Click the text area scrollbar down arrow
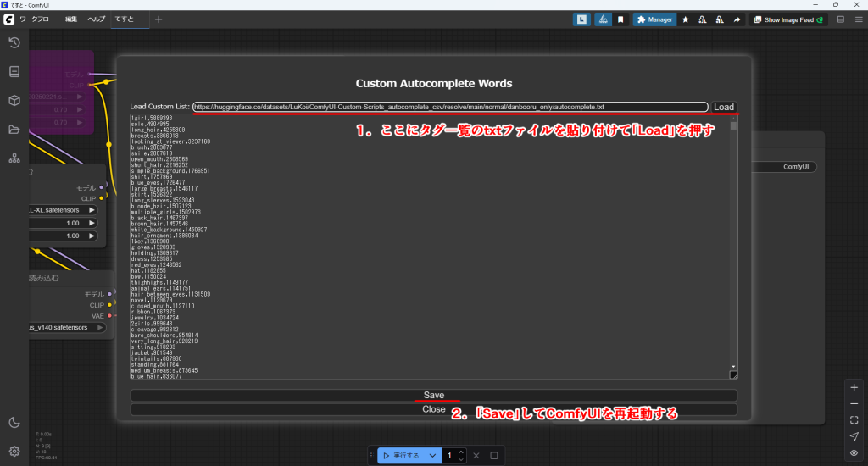This screenshot has height=466, width=868. 733,366
